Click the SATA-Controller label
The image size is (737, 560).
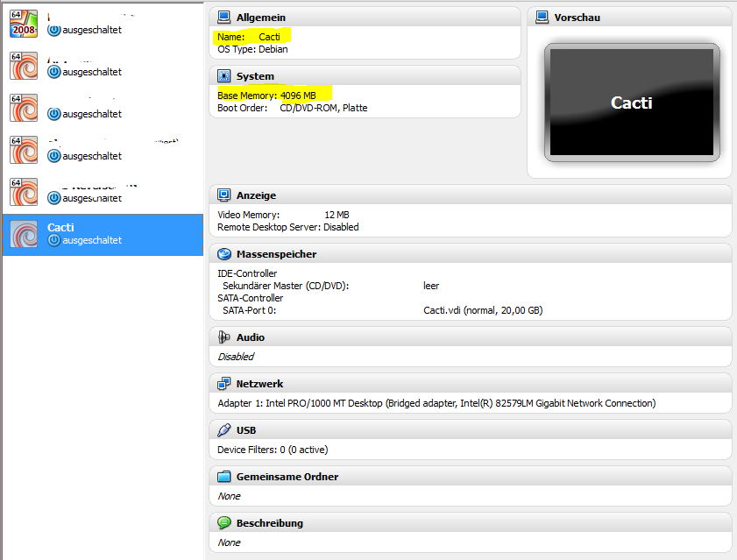pos(250,298)
